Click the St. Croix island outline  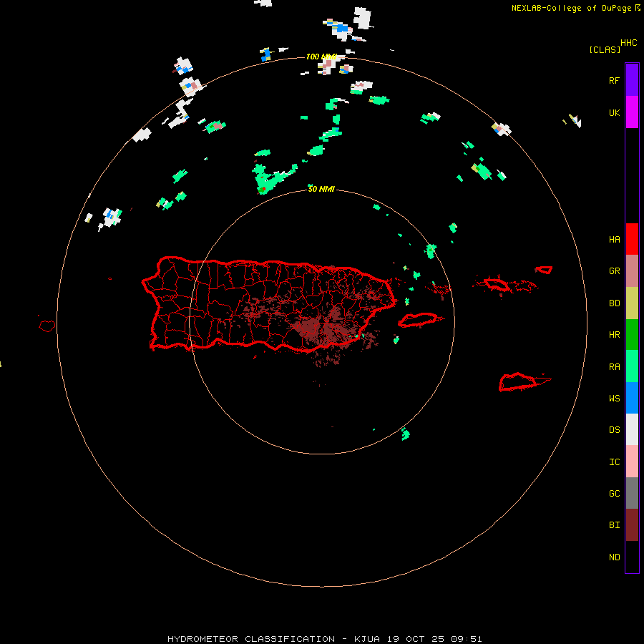[x=518, y=382]
